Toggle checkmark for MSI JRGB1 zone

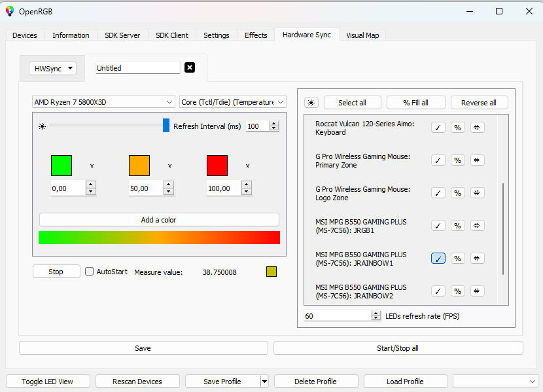(x=438, y=226)
